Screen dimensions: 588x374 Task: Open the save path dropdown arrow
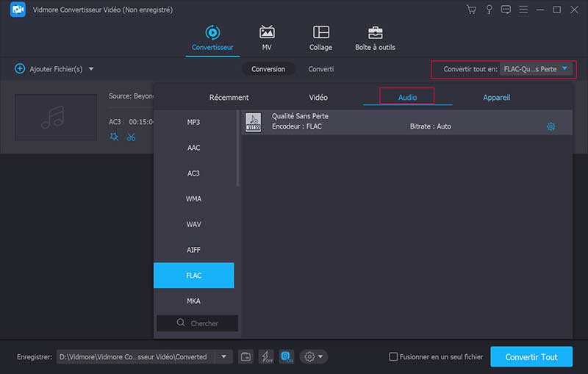(x=224, y=357)
